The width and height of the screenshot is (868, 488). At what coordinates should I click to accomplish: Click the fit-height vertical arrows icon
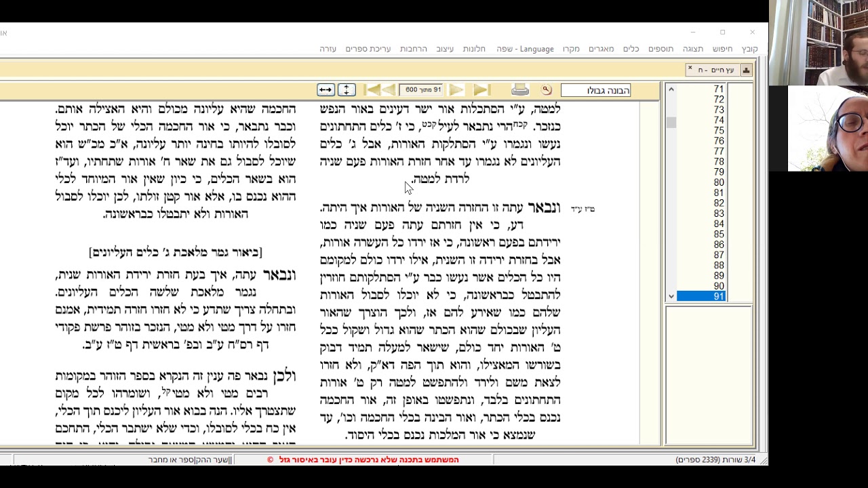coord(347,90)
